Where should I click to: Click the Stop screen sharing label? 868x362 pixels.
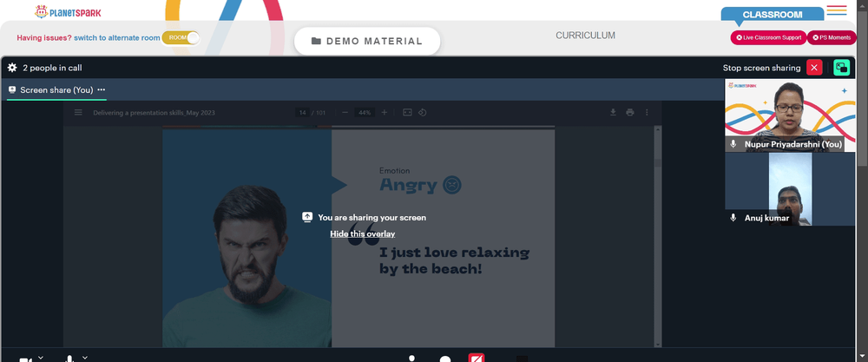coord(761,68)
